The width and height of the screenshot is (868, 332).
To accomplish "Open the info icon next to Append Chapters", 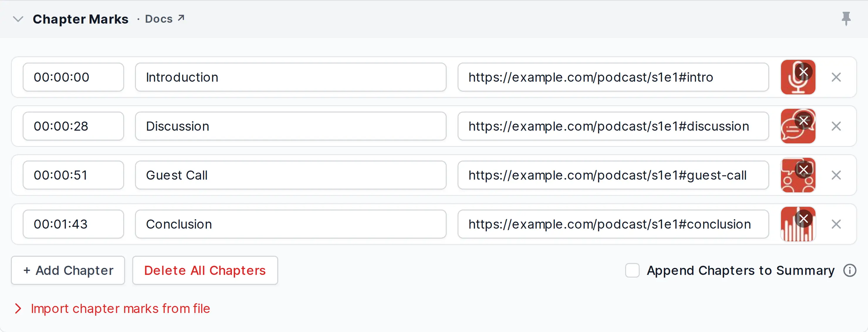I will 850,270.
